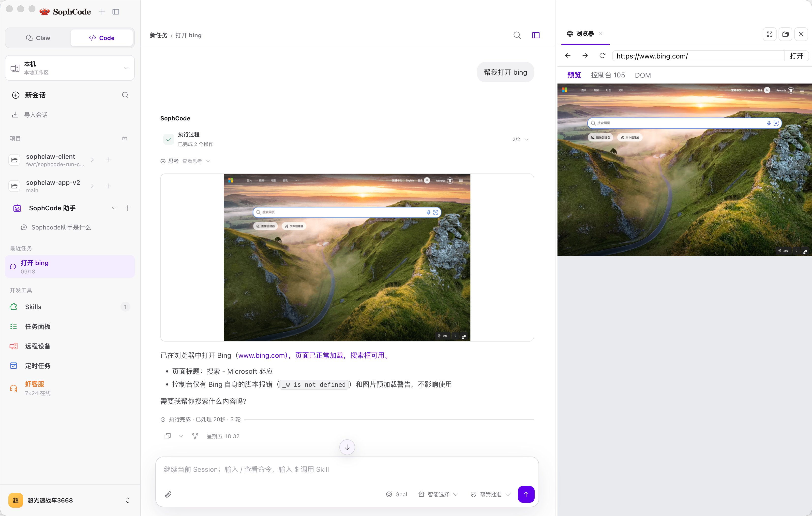Open the 任务面板 task board
812x516 pixels.
coord(70,326)
